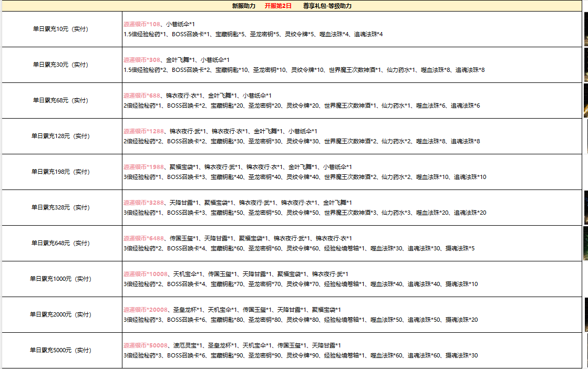Select the 单日累充68元 tier cell
The height and width of the screenshot is (369, 588).
tap(60, 100)
